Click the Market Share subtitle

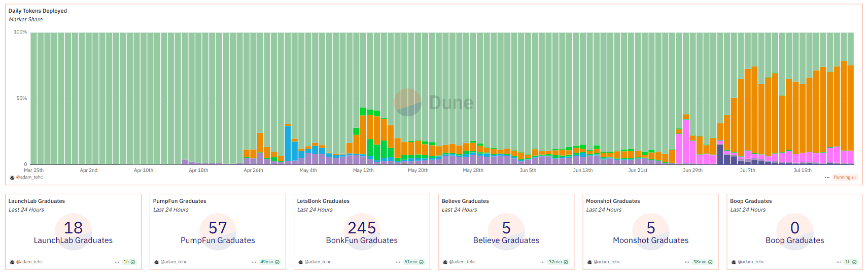pyautogui.click(x=25, y=19)
